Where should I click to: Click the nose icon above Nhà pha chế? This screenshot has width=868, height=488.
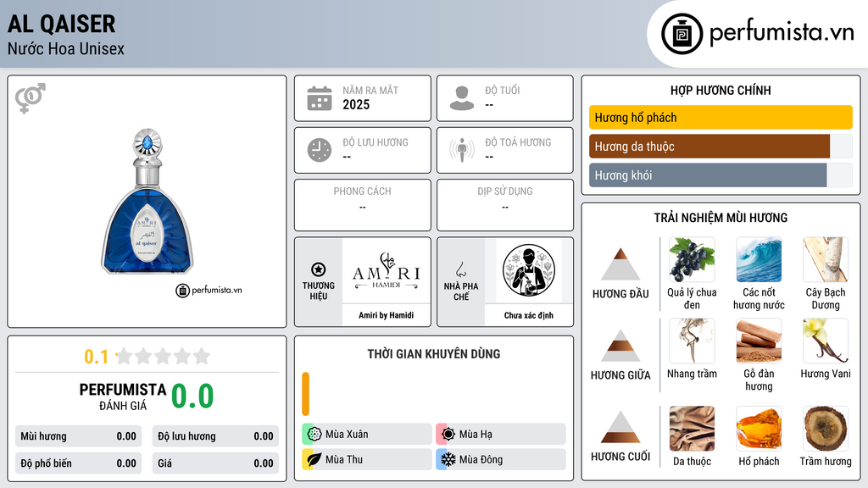click(x=460, y=270)
